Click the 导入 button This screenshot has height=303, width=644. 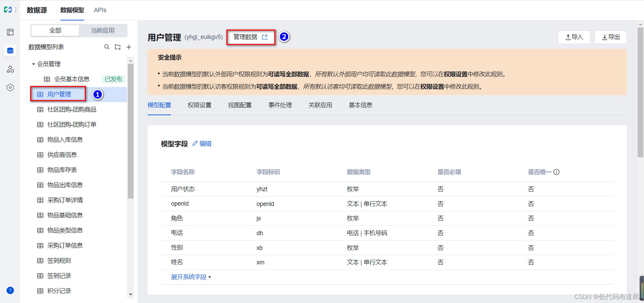click(574, 37)
